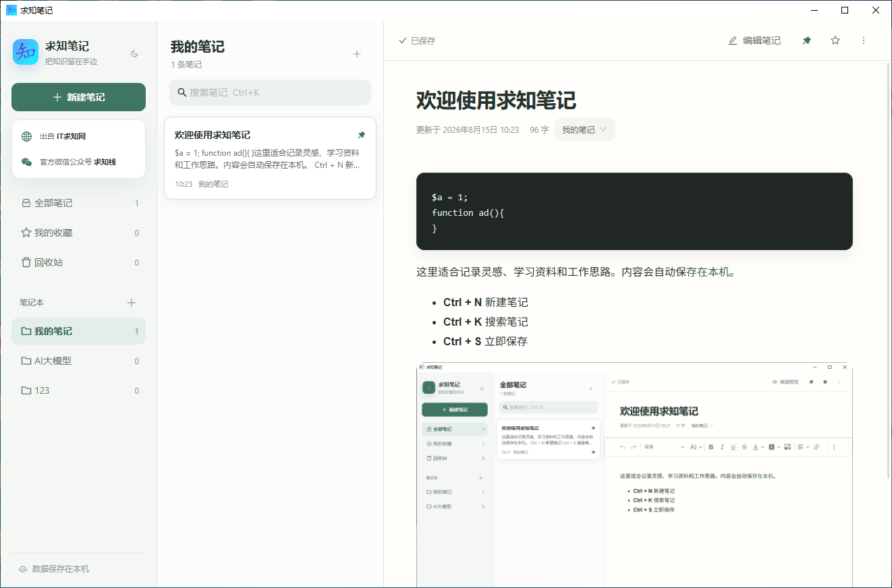Click the Ctrl + K 搜索笔记 list item
The image size is (892, 588).
486,322
